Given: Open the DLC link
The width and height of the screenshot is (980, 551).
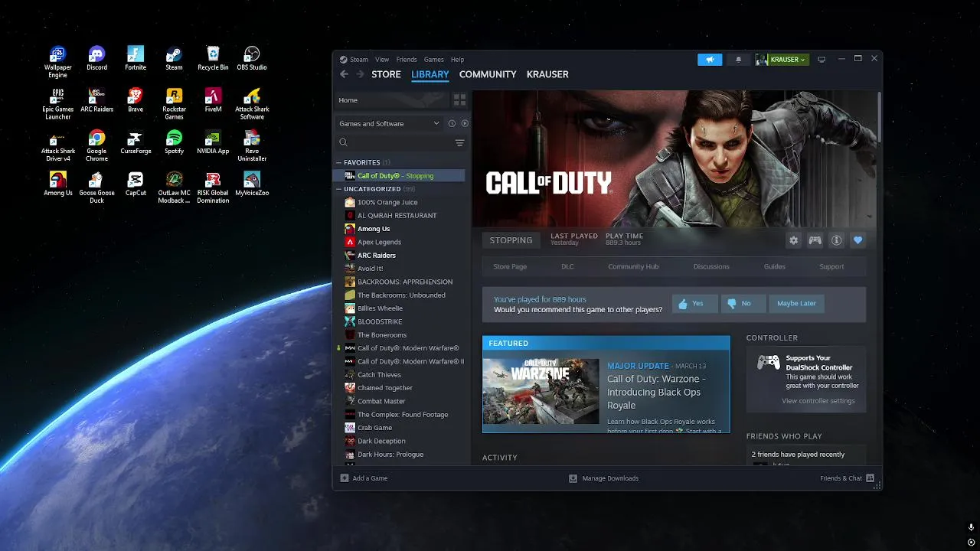Looking at the screenshot, I should 567,266.
